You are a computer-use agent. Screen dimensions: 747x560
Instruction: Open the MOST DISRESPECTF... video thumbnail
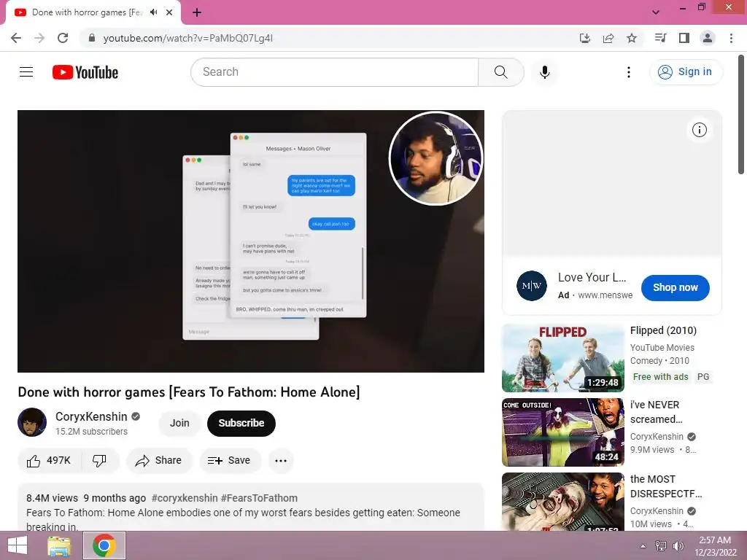[x=562, y=502]
